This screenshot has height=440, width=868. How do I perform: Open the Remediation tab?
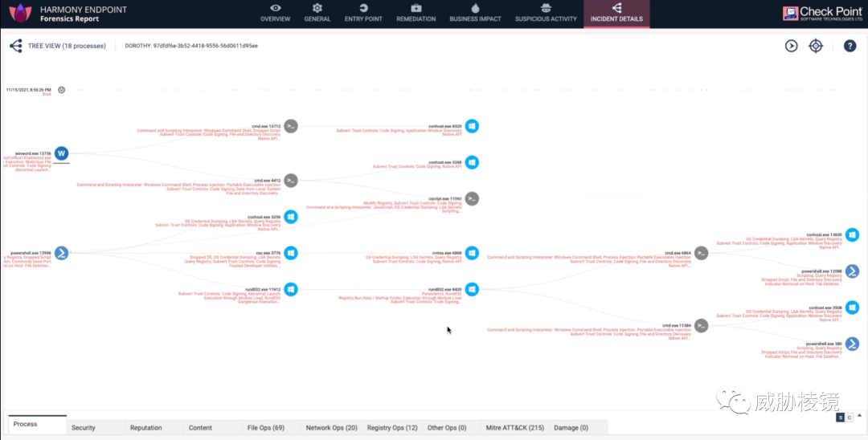click(x=416, y=14)
